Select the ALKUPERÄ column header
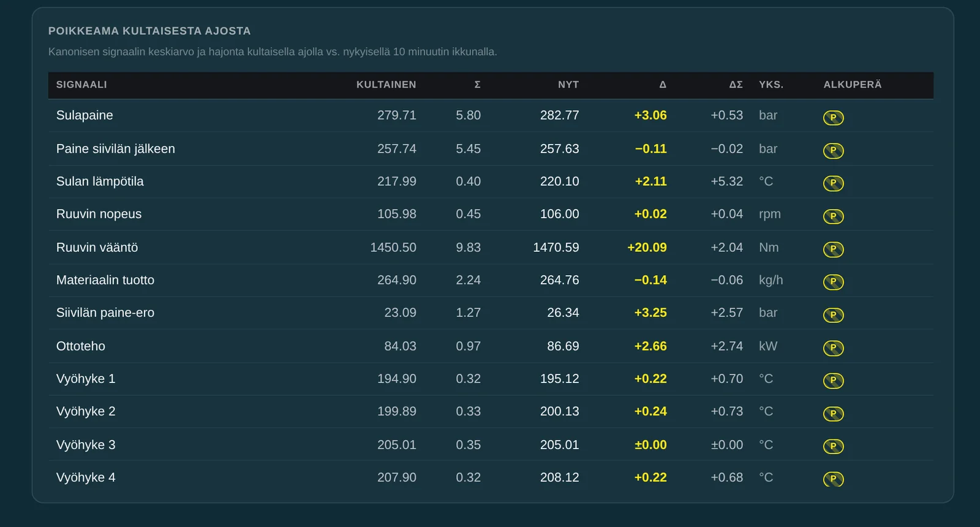 pos(853,85)
